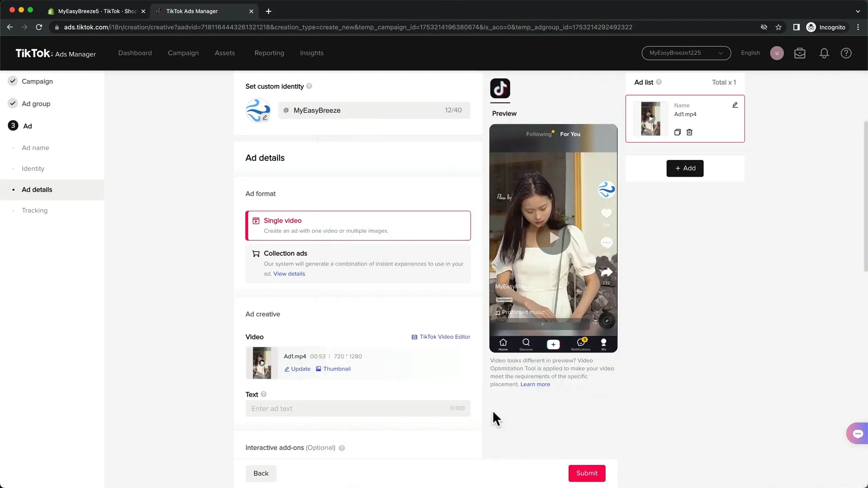Open a new browser tab
The image size is (868, 488).
[269, 11]
